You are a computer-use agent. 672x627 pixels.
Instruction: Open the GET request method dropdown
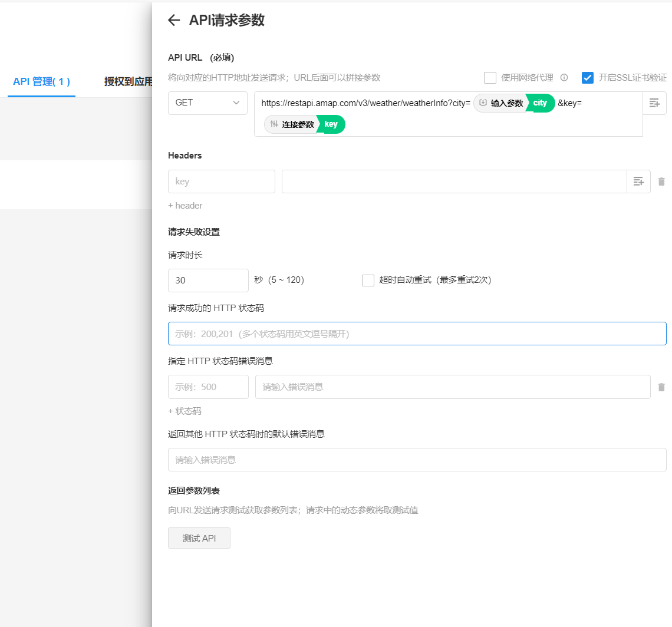click(207, 103)
